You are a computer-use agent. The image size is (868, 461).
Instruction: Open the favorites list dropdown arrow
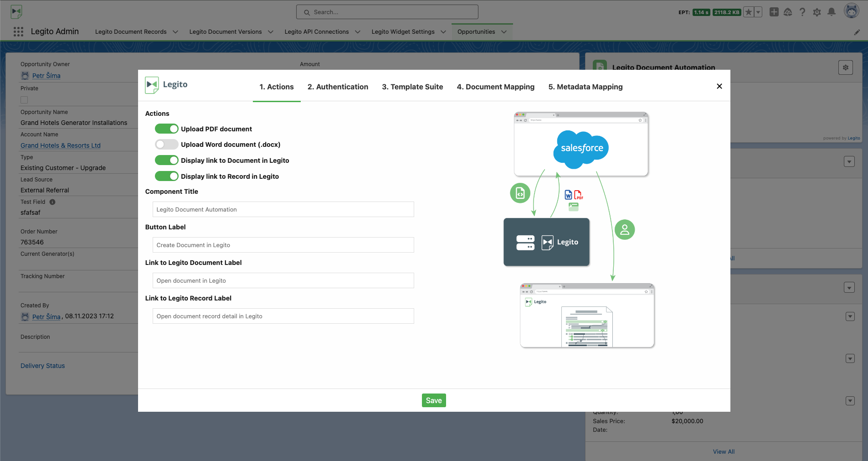point(758,12)
